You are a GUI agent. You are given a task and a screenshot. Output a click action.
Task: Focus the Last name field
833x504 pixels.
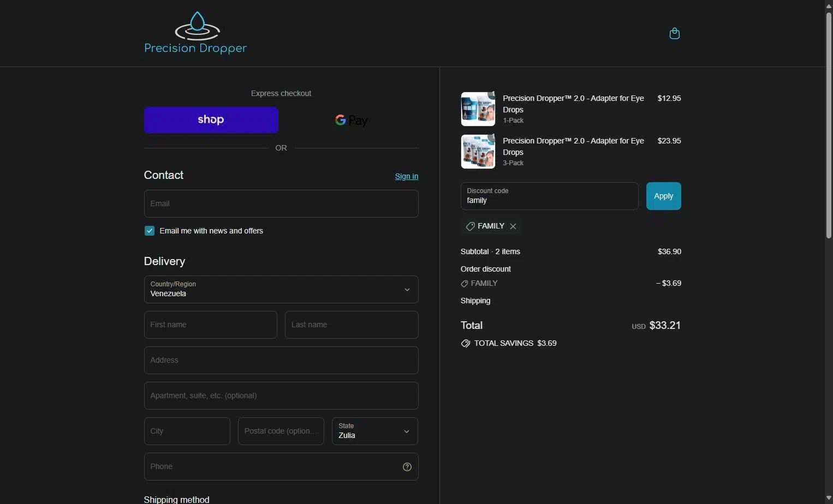[x=352, y=325]
